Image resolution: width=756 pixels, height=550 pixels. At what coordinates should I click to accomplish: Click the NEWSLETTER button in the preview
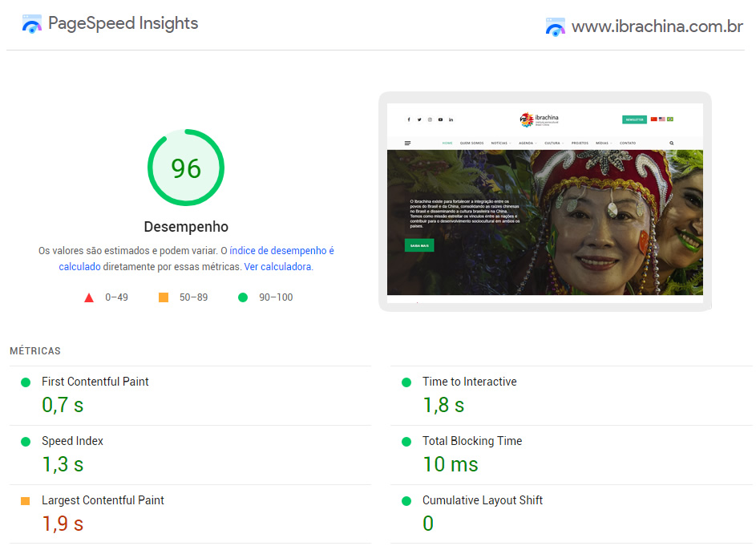tap(634, 119)
